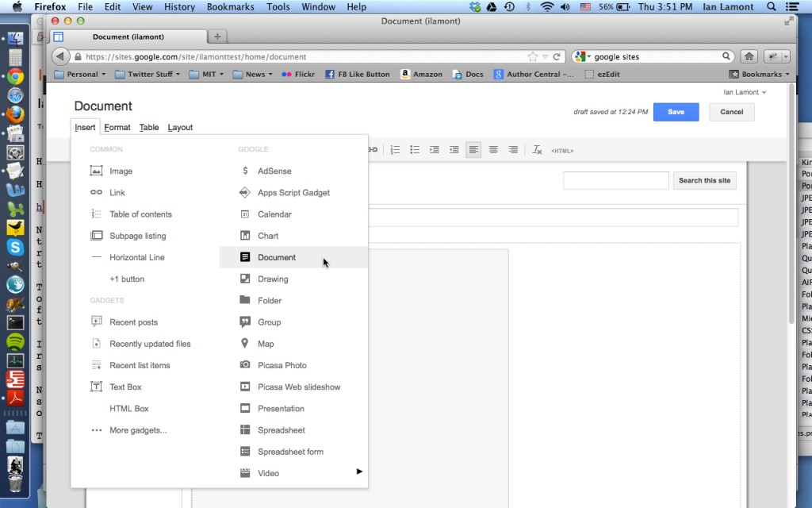Viewport: 812px width, 508px height.
Task: Expand the News bookmarks folder
Action: pos(252,74)
